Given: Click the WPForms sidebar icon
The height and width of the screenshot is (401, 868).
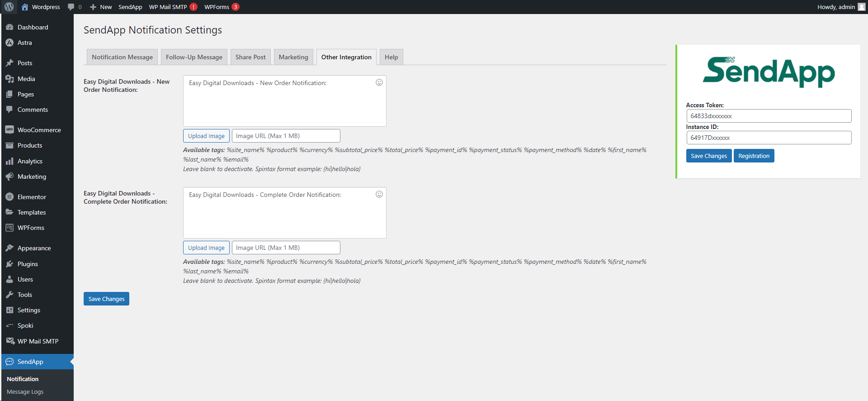Looking at the screenshot, I should 9,228.
